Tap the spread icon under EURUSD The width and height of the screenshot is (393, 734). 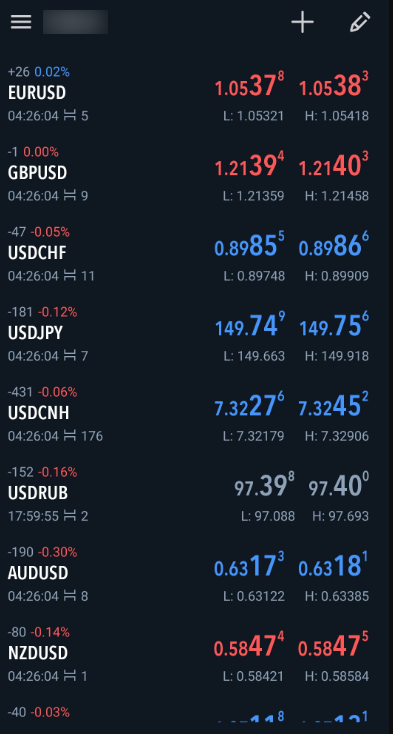point(70,116)
